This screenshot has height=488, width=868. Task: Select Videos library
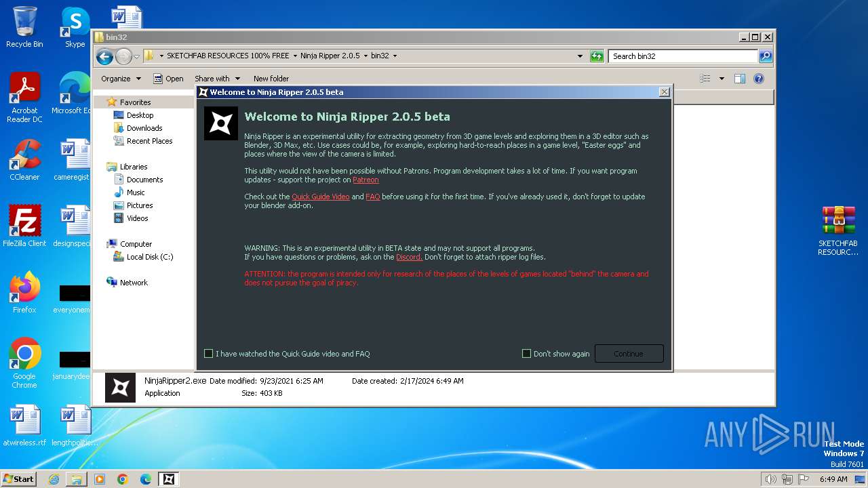[137, 218]
